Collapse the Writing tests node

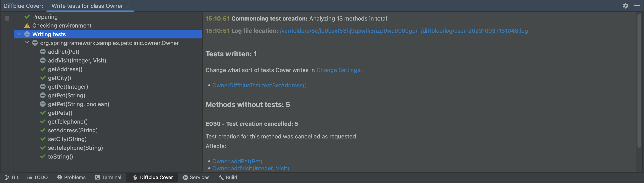tap(19, 34)
